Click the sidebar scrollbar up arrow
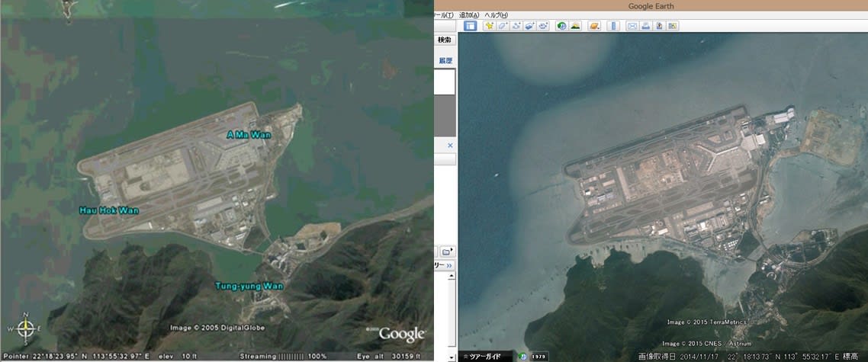Screen dimensions: 868x362 tap(452, 276)
